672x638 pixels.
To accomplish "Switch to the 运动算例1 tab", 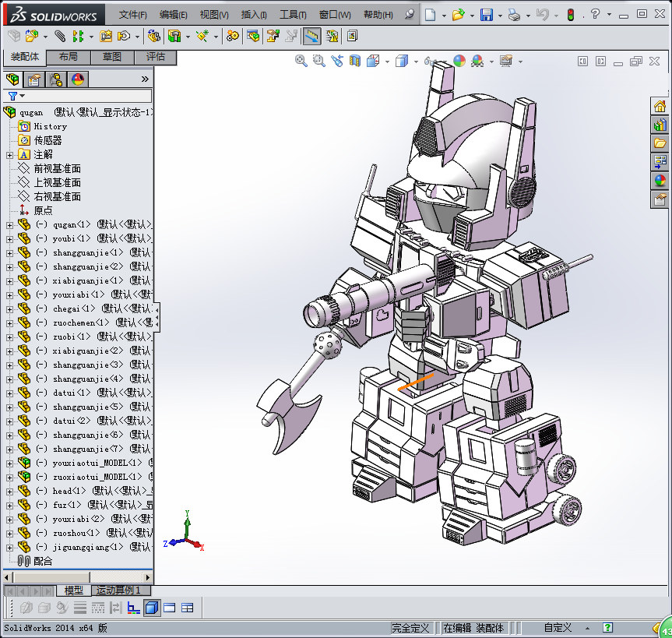I will coord(121,590).
